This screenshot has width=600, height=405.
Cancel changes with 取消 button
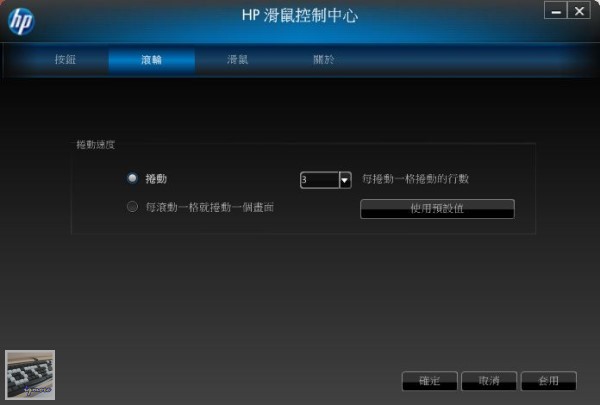click(x=489, y=381)
